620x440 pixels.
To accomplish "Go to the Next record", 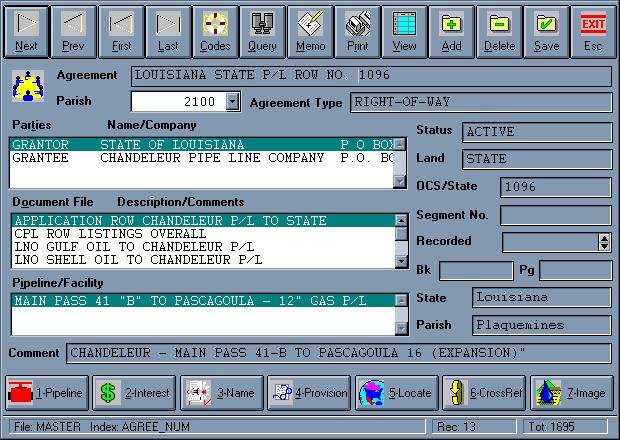I will point(27,30).
